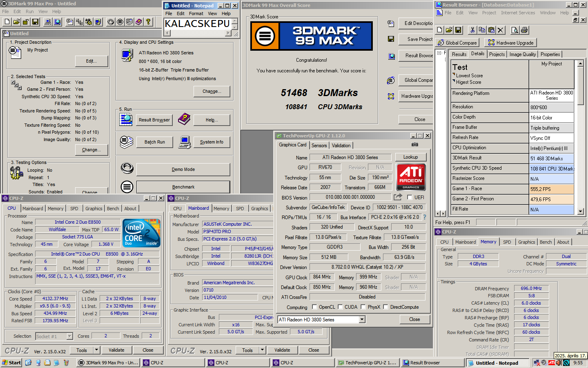Open the Tools dropdown arrow in left CPU-Z
The width and height of the screenshot is (588, 368).
97,350
